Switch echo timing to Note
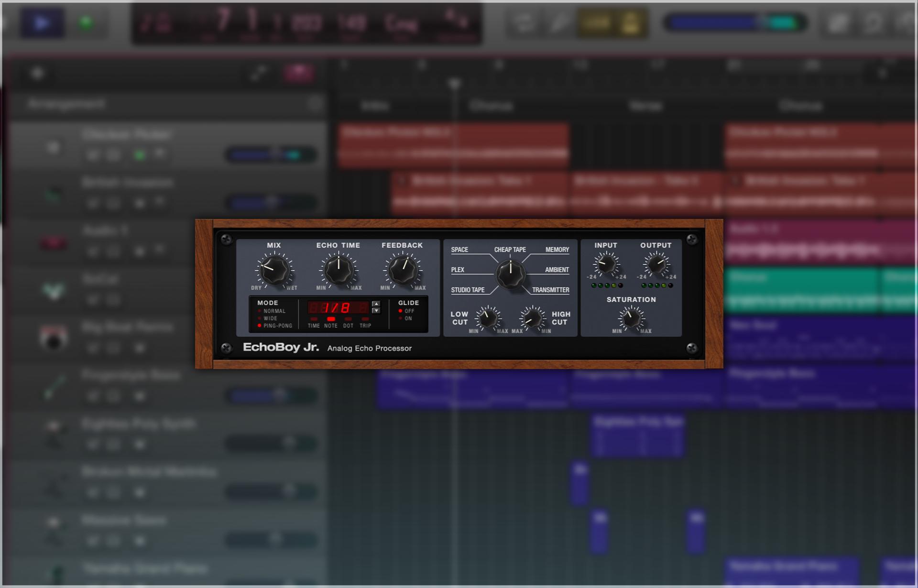918x588 pixels. pyautogui.click(x=331, y=322)
